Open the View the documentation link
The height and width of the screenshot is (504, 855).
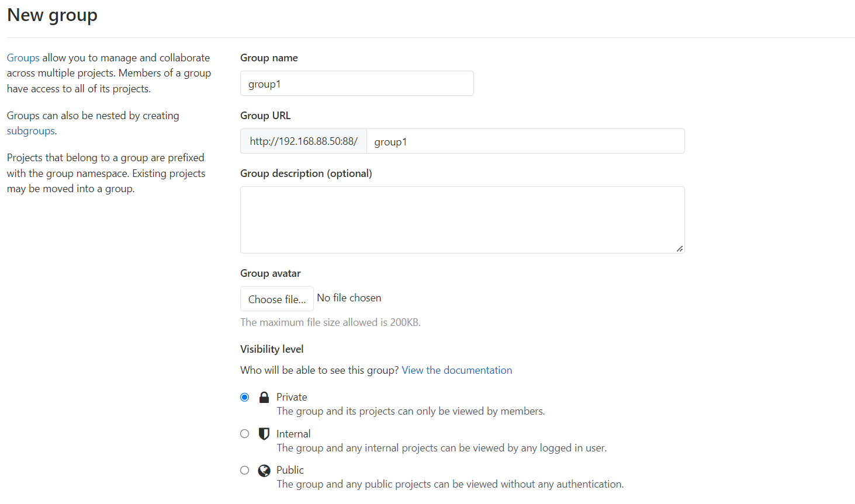[x=457, y=370]
